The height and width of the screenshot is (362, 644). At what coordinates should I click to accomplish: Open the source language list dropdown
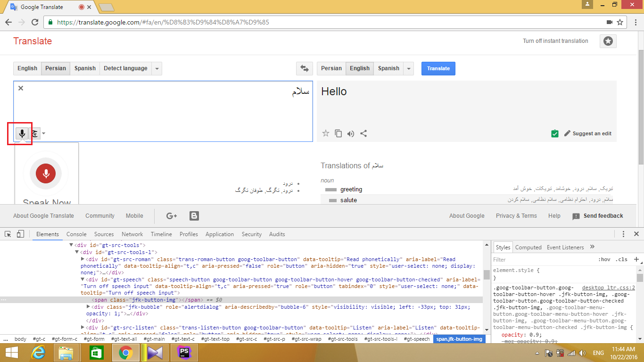[x=157, y=68]
